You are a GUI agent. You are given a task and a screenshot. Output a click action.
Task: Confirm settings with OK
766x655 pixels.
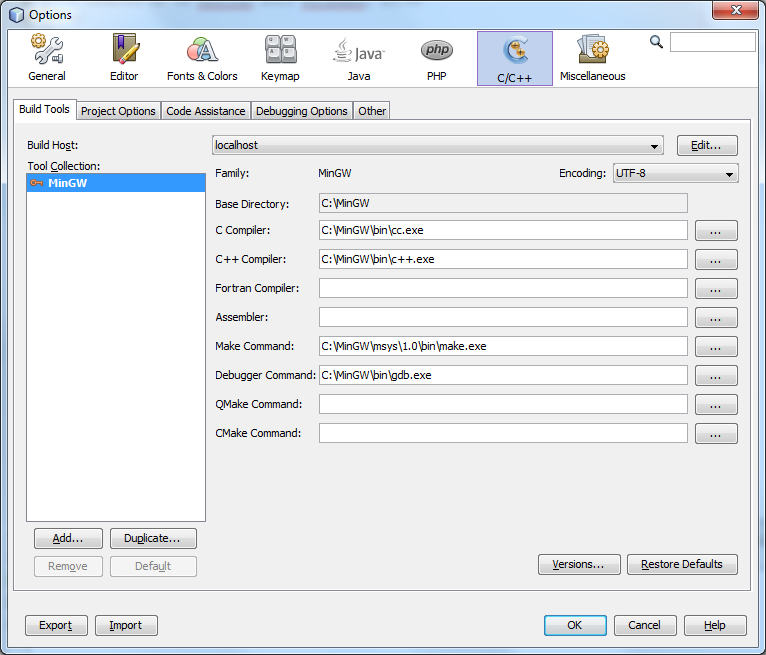[x=575, y=626]
